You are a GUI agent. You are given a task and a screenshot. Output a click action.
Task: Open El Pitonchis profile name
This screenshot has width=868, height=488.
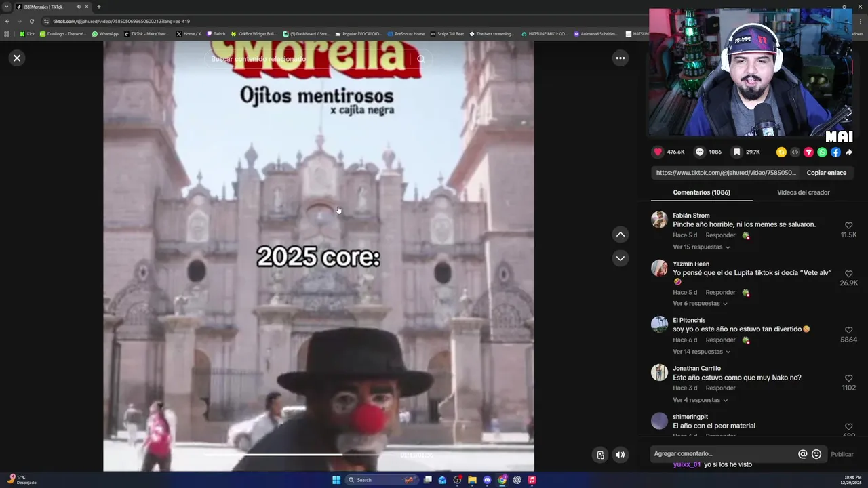[x=689, y=321]
